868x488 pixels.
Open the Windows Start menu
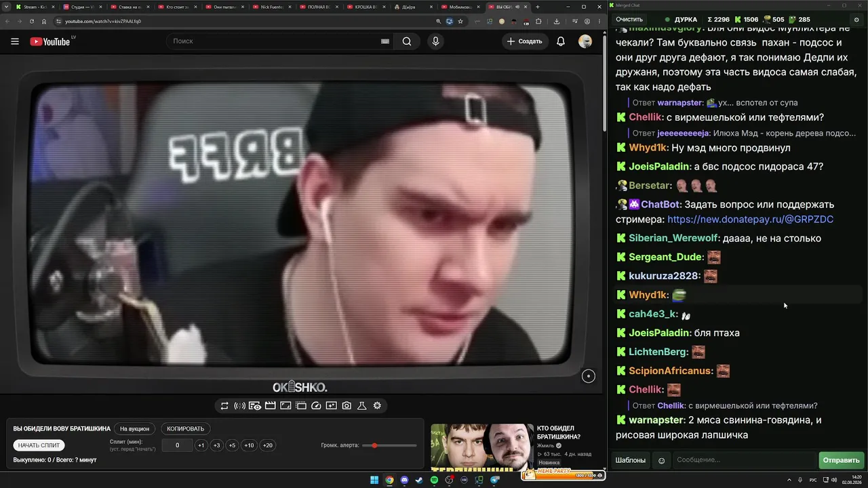pyautogui.click(x=374, y=480)
